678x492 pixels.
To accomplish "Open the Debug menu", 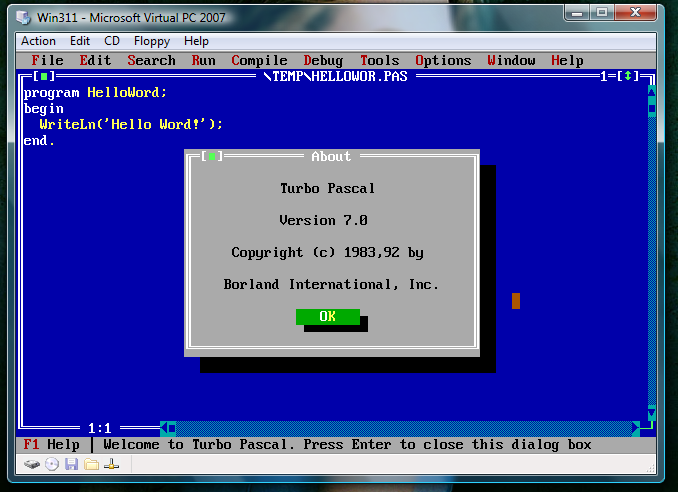I will point(323,61).
